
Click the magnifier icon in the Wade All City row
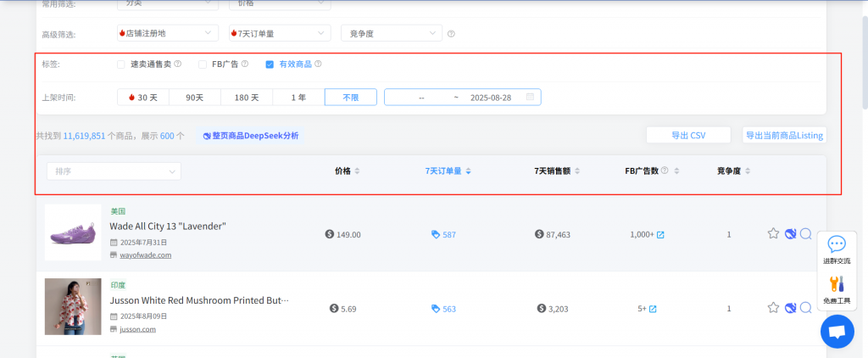pyautogui.click(x=805, y=234)
